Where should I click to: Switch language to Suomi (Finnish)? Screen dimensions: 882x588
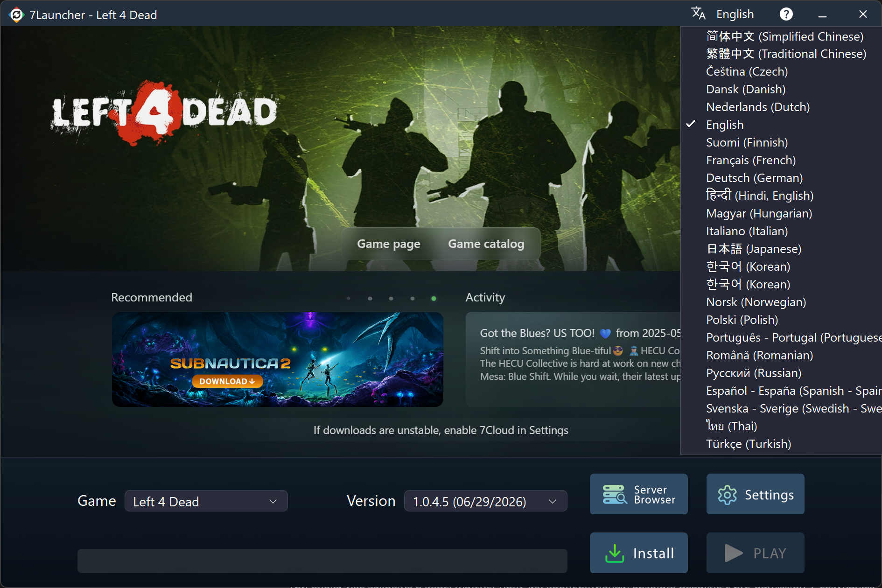click(782, 143)
